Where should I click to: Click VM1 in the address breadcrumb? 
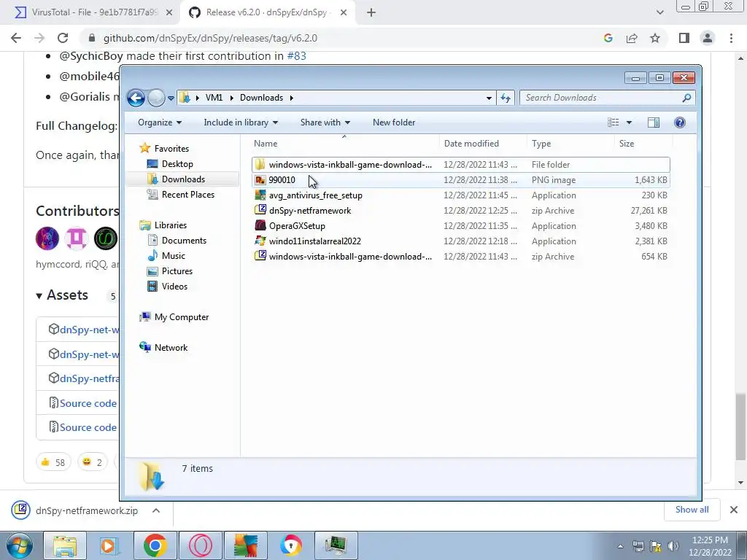click(x=214, y=98)
